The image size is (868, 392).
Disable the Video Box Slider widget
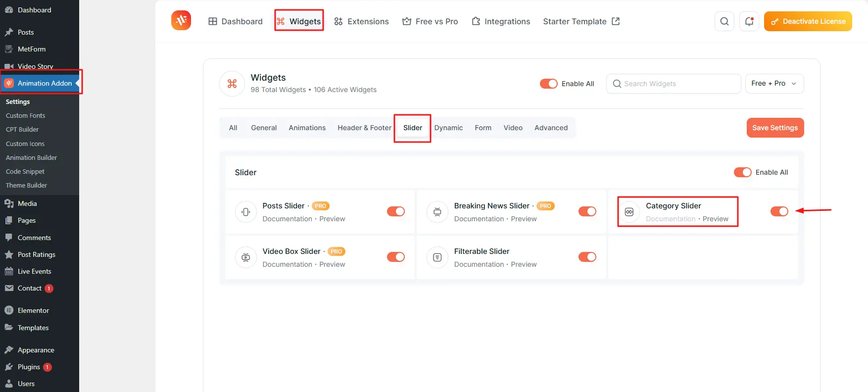tap(396, 257)
